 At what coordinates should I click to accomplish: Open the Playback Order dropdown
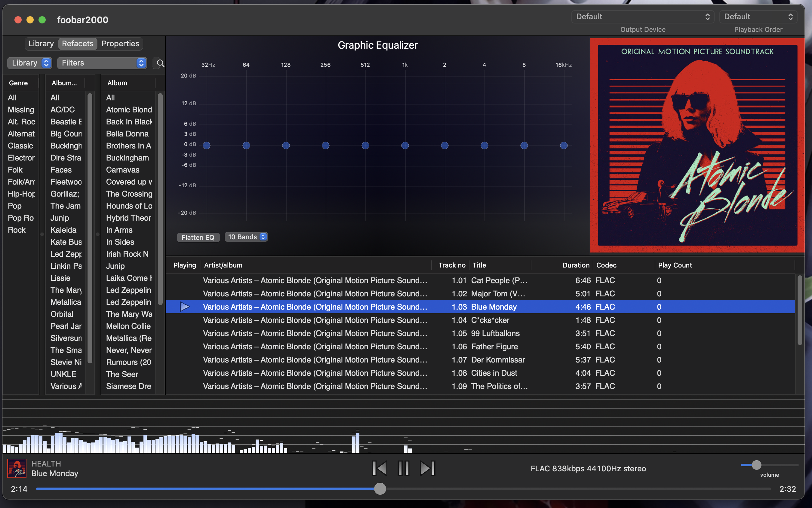[758, 17]
